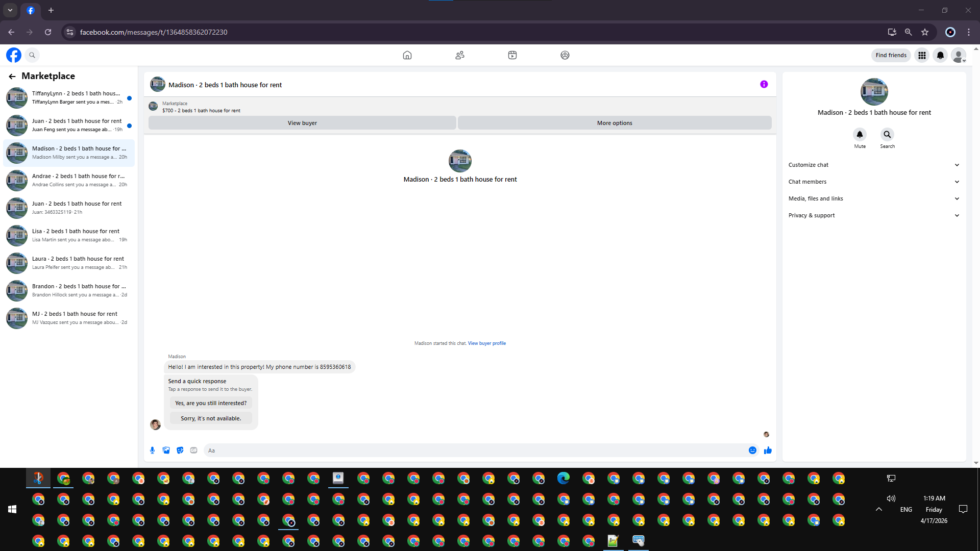Open the notifications bell icon
Viewport: 980px width, 551px height.
pos(940,55)
